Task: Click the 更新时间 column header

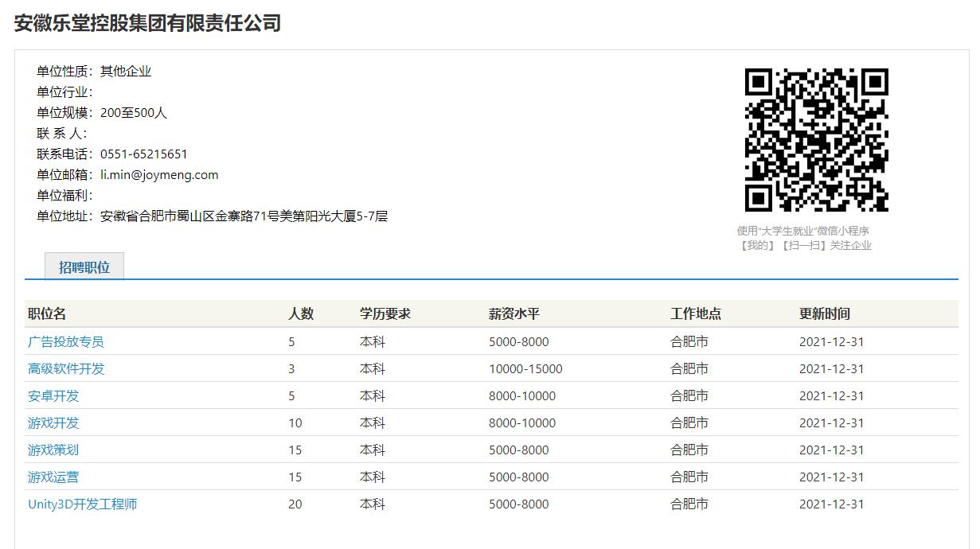Action: click(x=825, y=314)
